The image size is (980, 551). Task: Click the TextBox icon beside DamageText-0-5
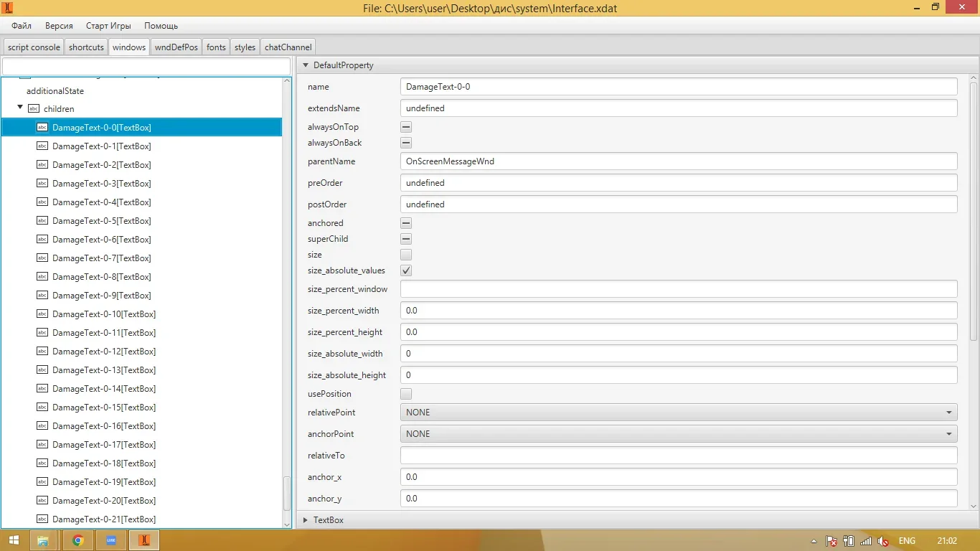(x=42, y=221)
